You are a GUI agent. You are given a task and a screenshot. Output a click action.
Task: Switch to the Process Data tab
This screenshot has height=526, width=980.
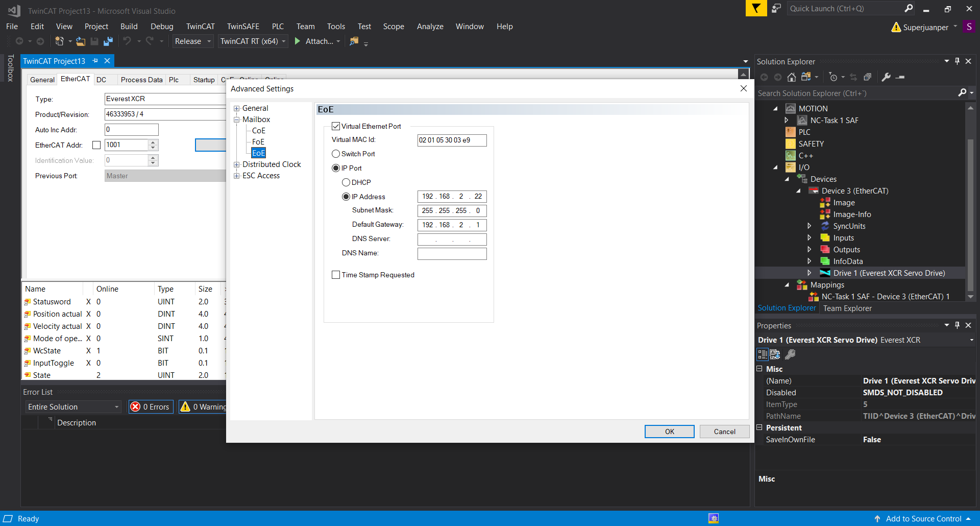point(141,80)
